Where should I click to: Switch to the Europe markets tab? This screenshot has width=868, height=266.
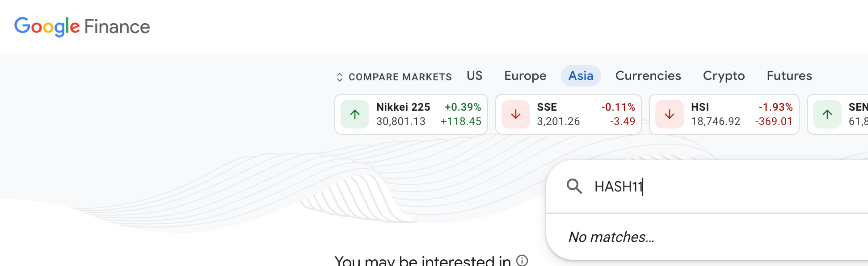[525, 76]
